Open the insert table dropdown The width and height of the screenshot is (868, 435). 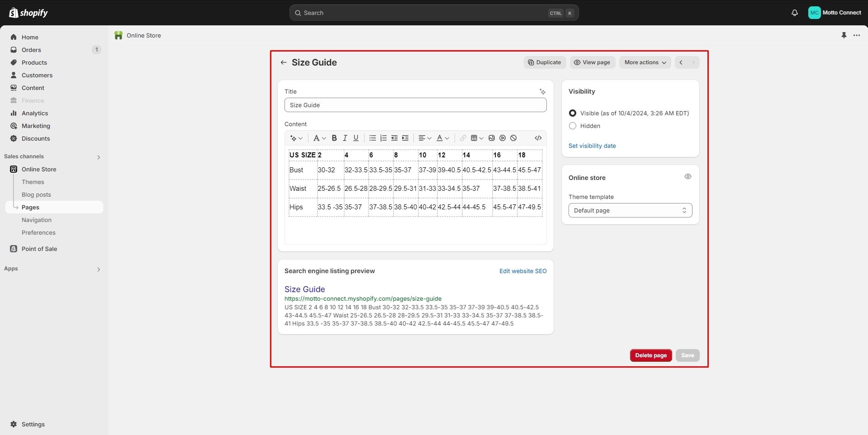pos(477,138)
